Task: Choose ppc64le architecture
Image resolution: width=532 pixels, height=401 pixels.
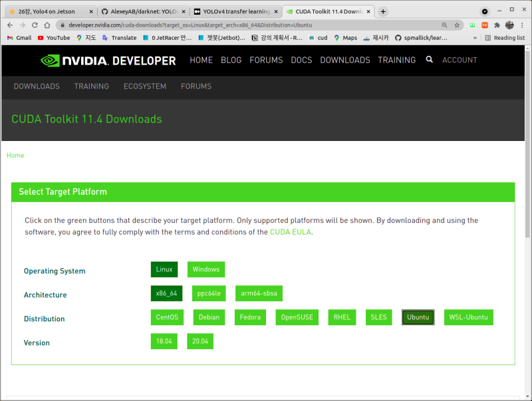Action: coord(209,293)
